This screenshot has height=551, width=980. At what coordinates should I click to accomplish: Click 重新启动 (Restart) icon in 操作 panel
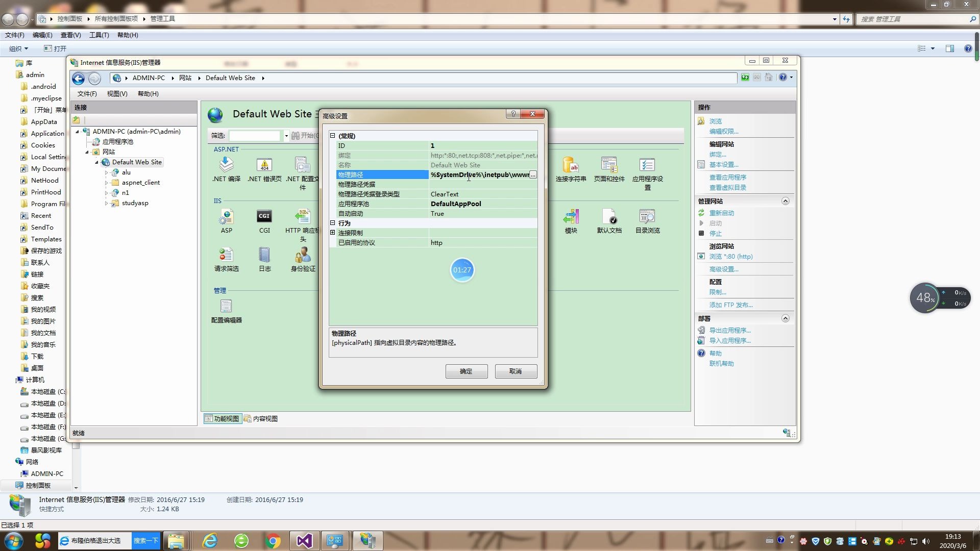(x=702, y=213)
